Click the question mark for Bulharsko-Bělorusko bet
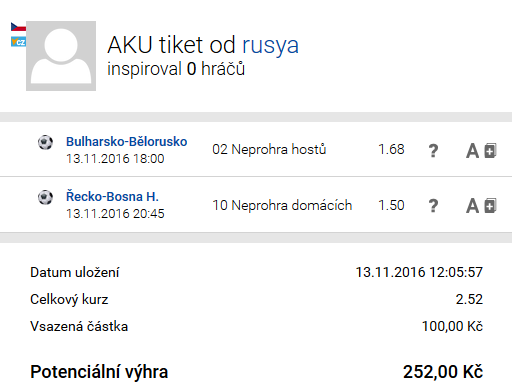This screenshot has width=512, height=388. 433,151
